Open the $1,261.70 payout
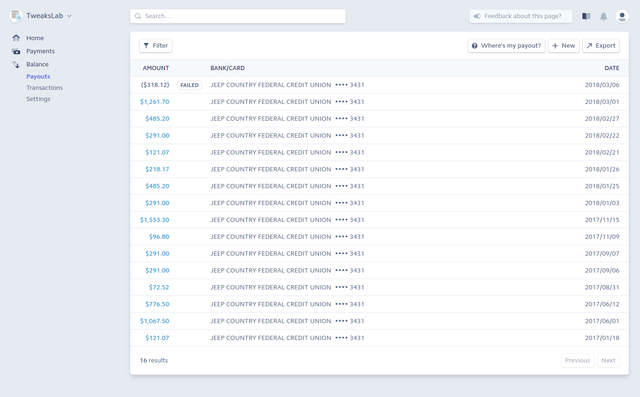 coord(154,102)
